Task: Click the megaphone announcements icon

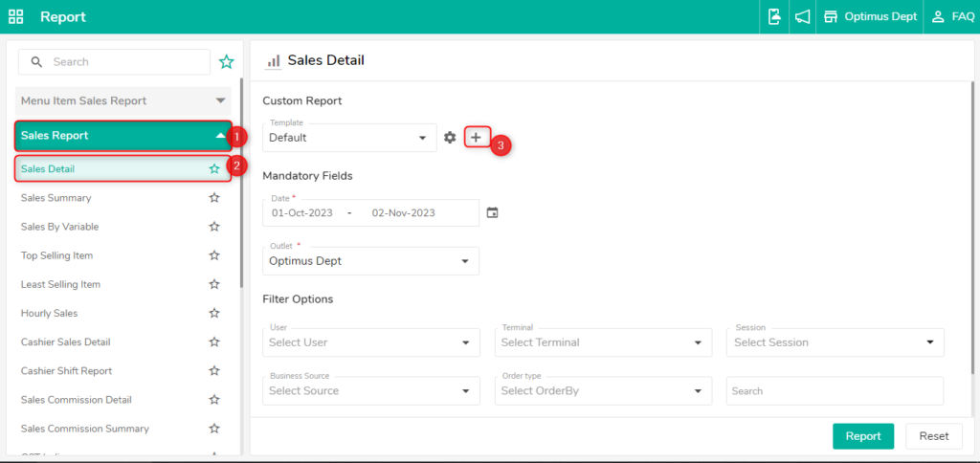Action: [803, 17]
